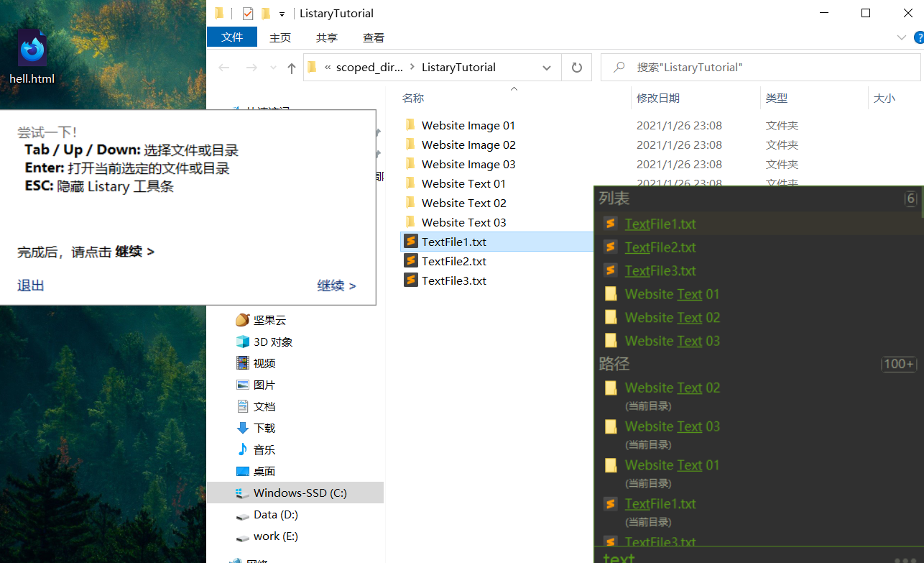Click folder icon of Website Text 02 under 列表
This screenshot has height=563, width=924.
(611, 317)
